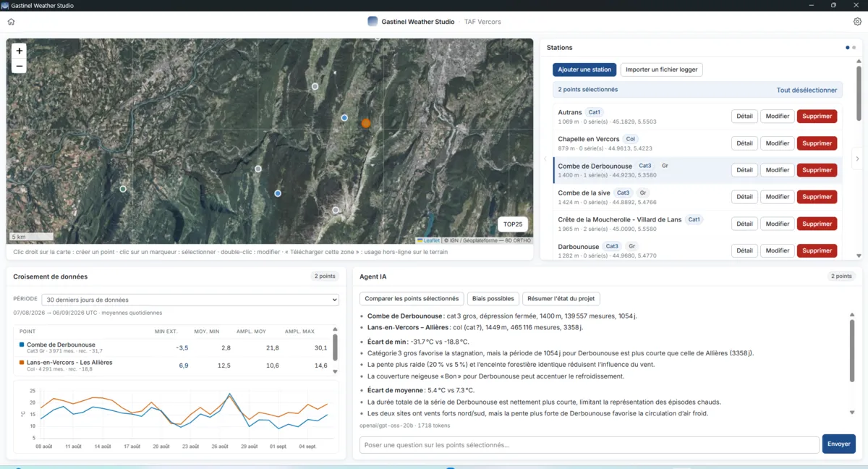The image size is (868, 469).
Task: Click Comparer les points sélectionnés
Action: pos(412,298)
